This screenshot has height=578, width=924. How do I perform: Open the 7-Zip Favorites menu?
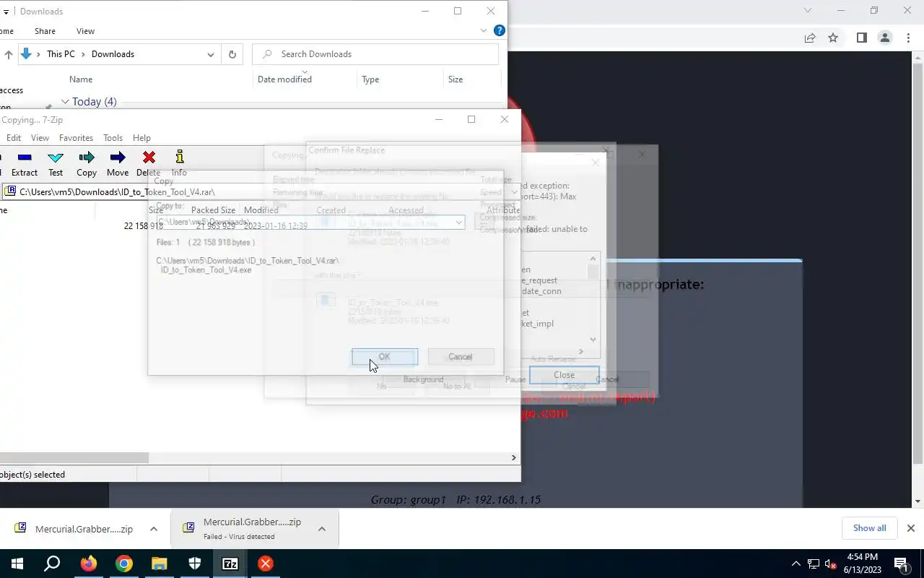[76, 138]
